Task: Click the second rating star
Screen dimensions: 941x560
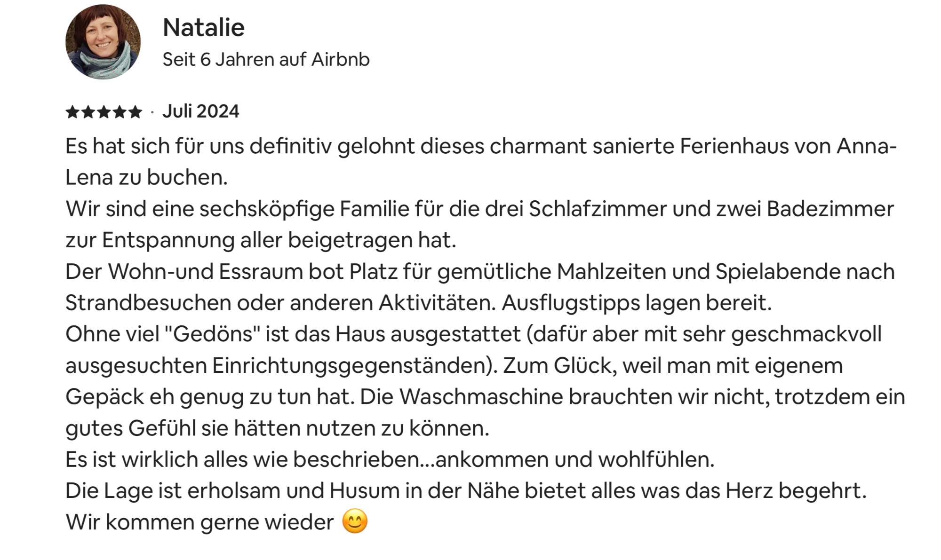Action: pyautogui.click(x=88, y=112)
